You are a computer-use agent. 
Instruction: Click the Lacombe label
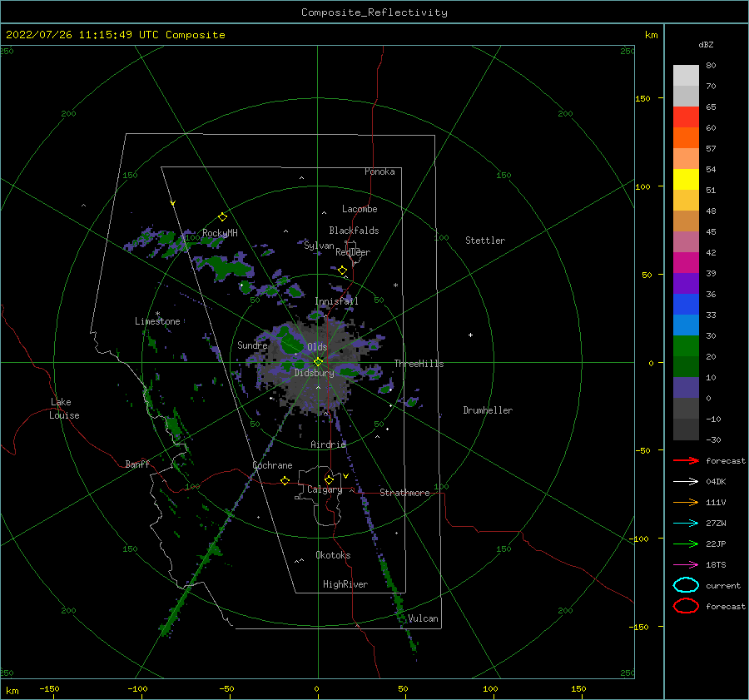click(x=360, y=209)
